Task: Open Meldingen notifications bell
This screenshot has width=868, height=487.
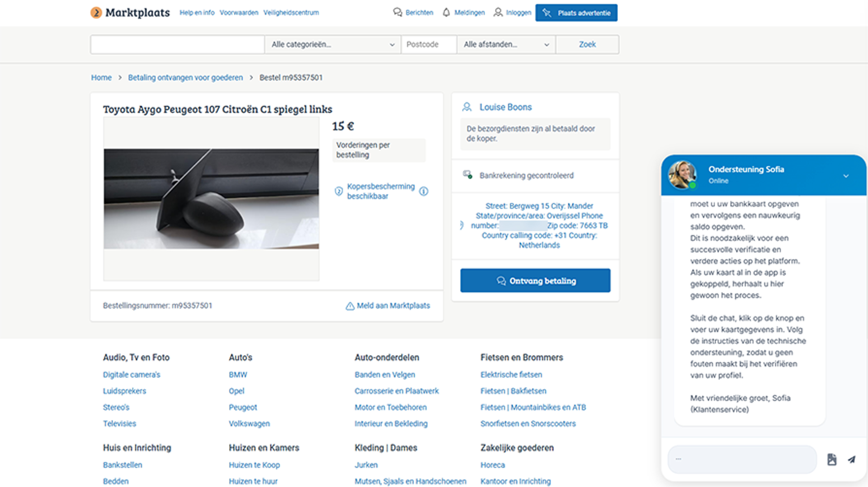Action: [x=446, y=12]
